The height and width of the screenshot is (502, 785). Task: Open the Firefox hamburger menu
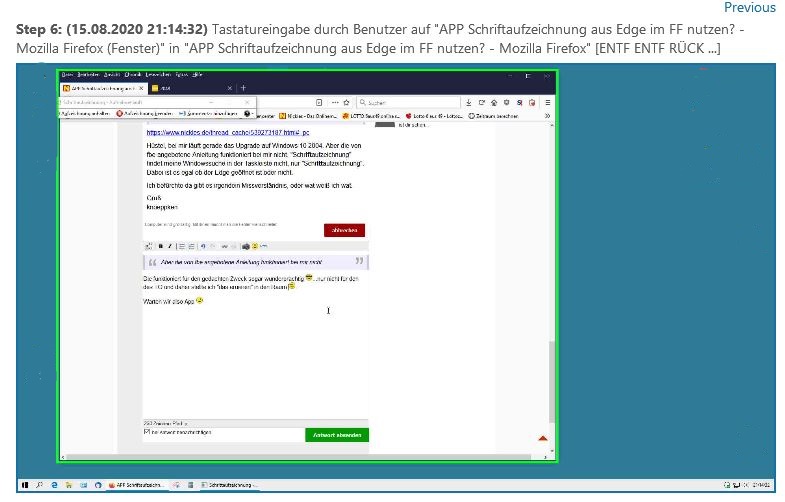click(548, 103)
